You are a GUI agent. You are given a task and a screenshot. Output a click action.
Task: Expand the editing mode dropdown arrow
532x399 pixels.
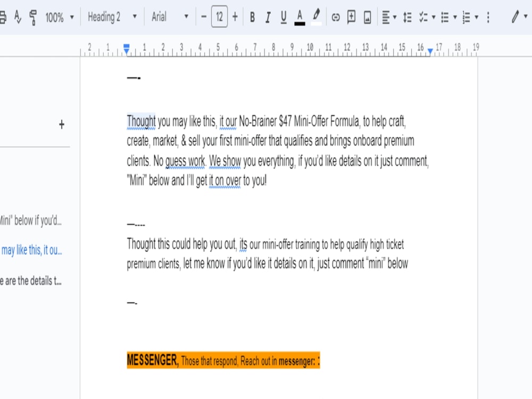coord(526,16)
